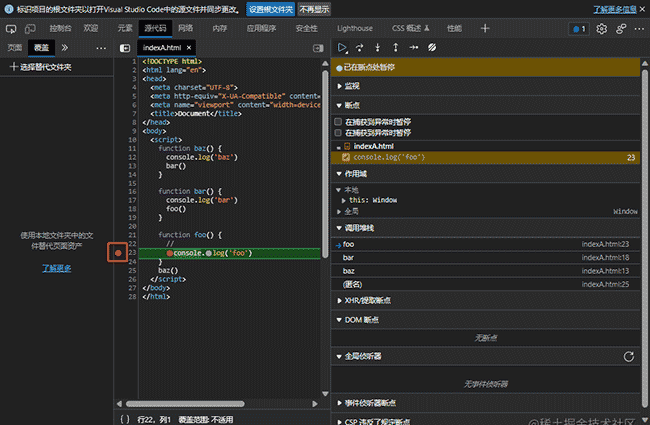Select the (匿名) anonymous call stack frame
Screen dimensions: 650x425
pos(485,284)
